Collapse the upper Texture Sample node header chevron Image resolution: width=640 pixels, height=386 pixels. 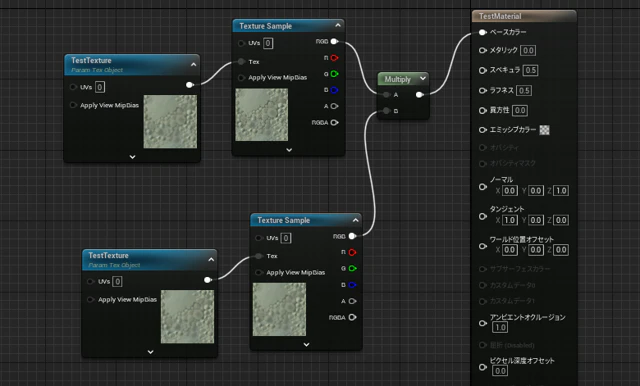338,25
